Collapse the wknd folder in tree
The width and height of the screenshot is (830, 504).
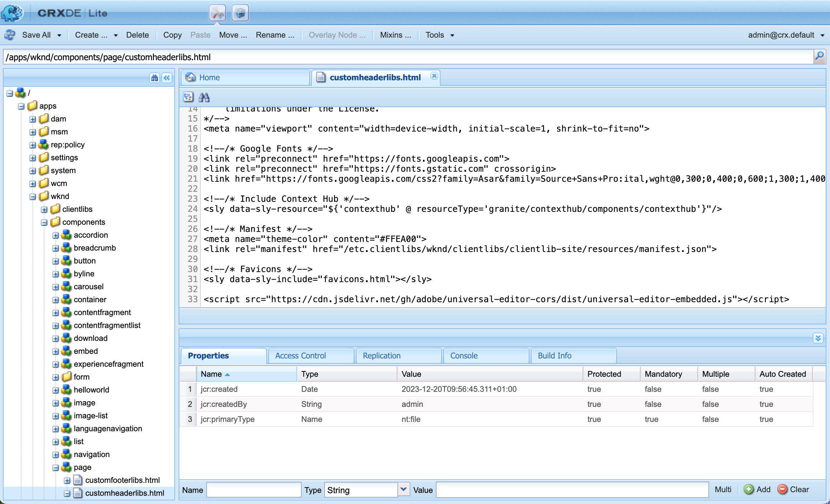click(x=33, y=196)
